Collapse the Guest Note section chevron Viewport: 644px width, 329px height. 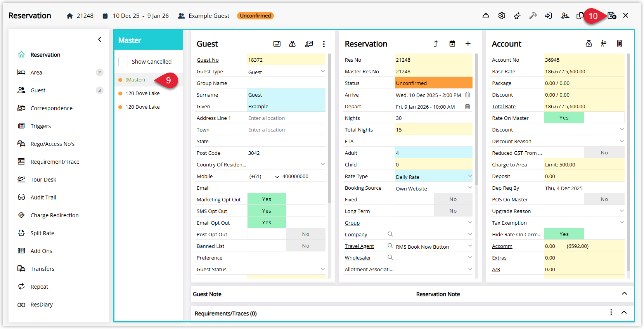point(624,293)
